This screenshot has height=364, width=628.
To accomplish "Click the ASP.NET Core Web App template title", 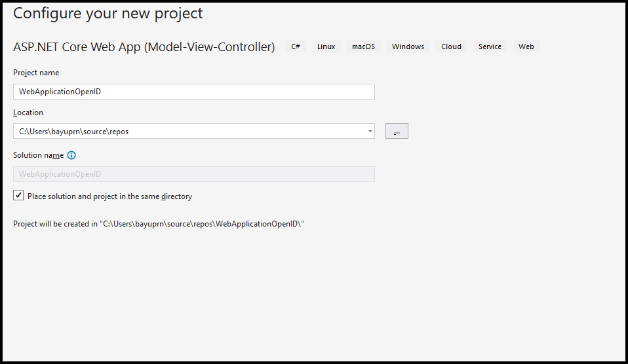I will 144,47.
